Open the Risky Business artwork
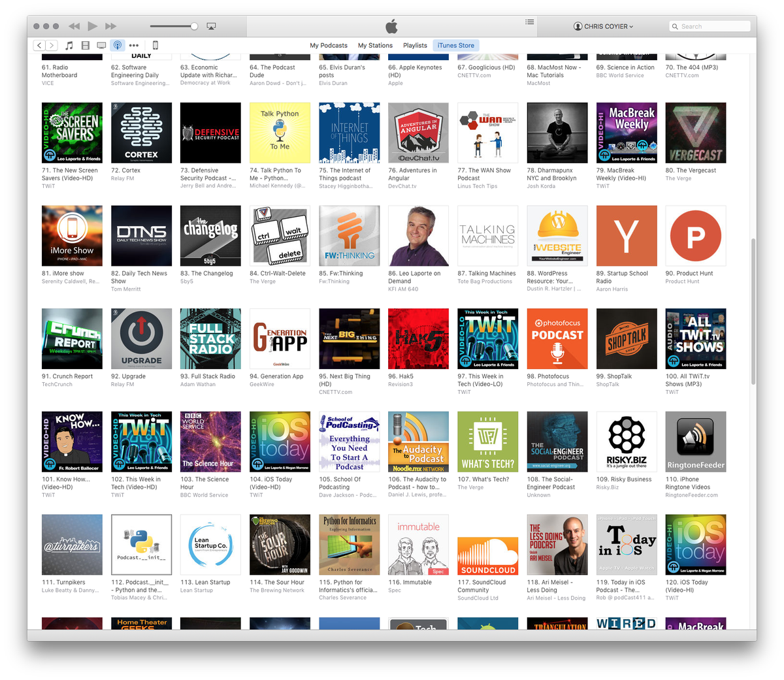This screenshot has width=784, height=680. tap(626, 442)
